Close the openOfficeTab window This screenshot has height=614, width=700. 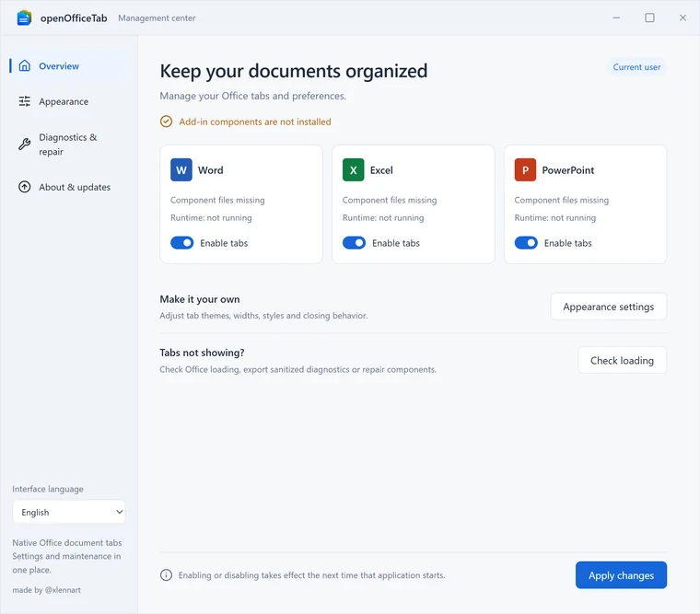coord(682,17)
